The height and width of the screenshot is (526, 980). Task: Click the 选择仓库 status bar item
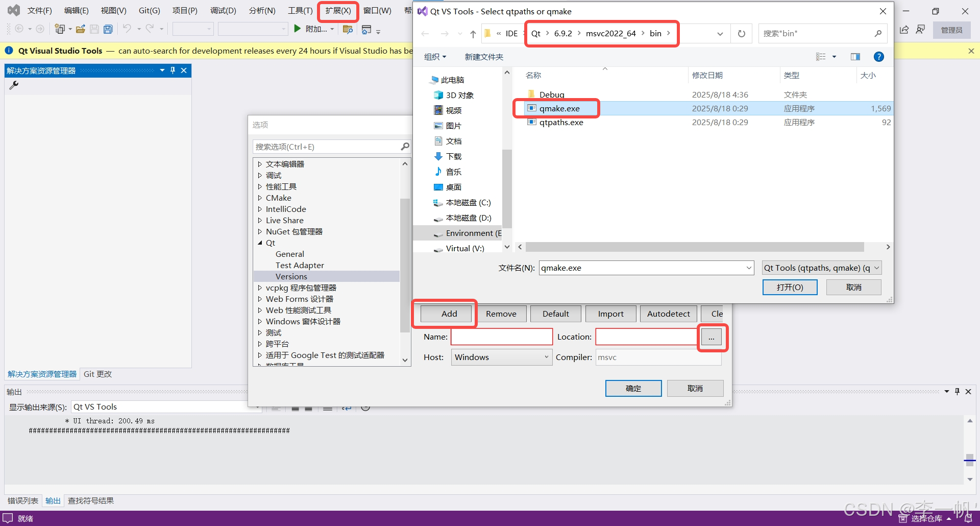[x=924, y=518]
